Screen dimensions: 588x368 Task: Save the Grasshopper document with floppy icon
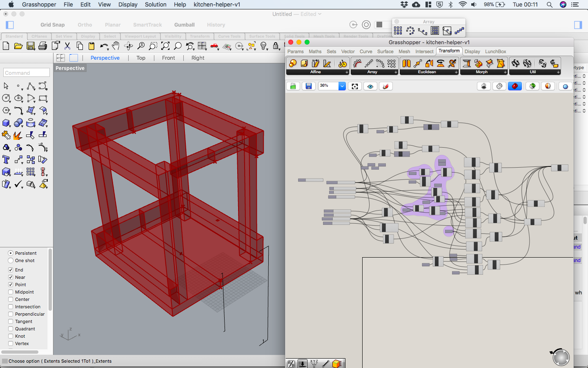click(309, 86)
